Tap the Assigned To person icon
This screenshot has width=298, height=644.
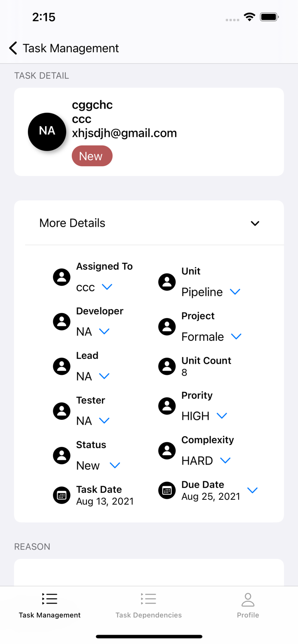(x=61, y=277)
